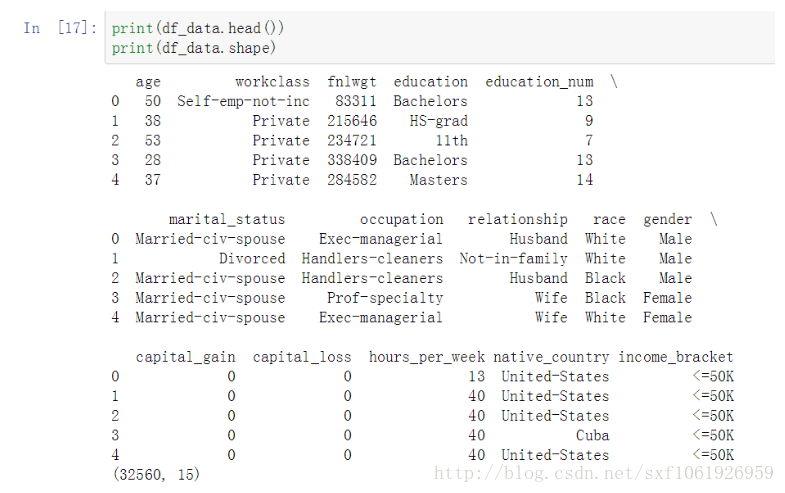
Task: Click the fnlwgt column header
Action: 352,82
